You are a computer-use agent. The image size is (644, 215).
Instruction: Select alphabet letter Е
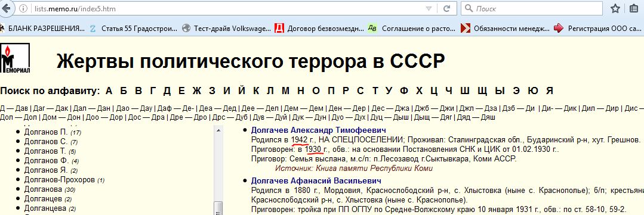(x=181, y=91)
